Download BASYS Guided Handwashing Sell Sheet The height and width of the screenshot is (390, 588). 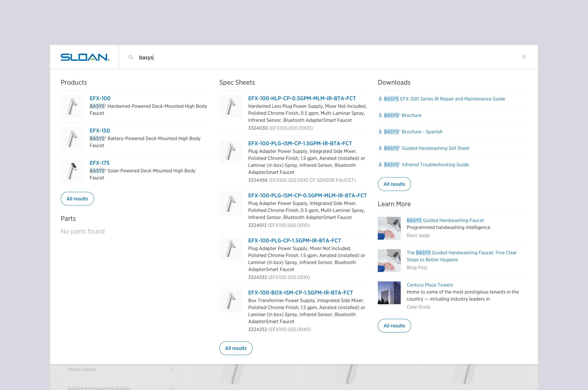click(x=426, y=148)
